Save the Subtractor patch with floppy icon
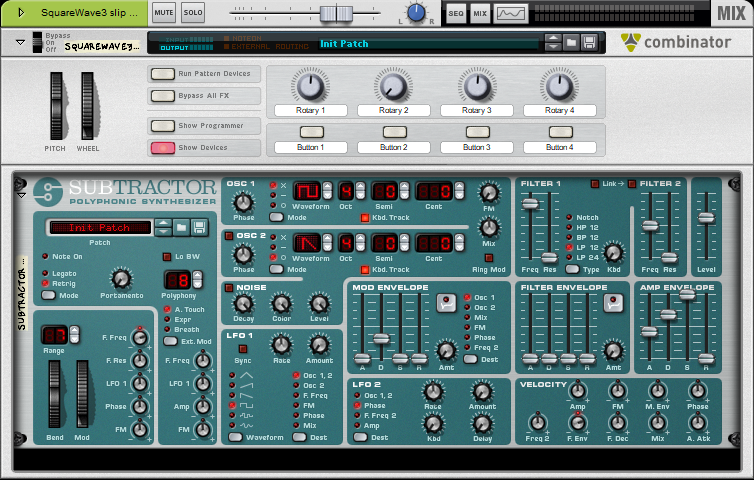The image size is (754, 480). pyautogui.click(x=200, y=227)
